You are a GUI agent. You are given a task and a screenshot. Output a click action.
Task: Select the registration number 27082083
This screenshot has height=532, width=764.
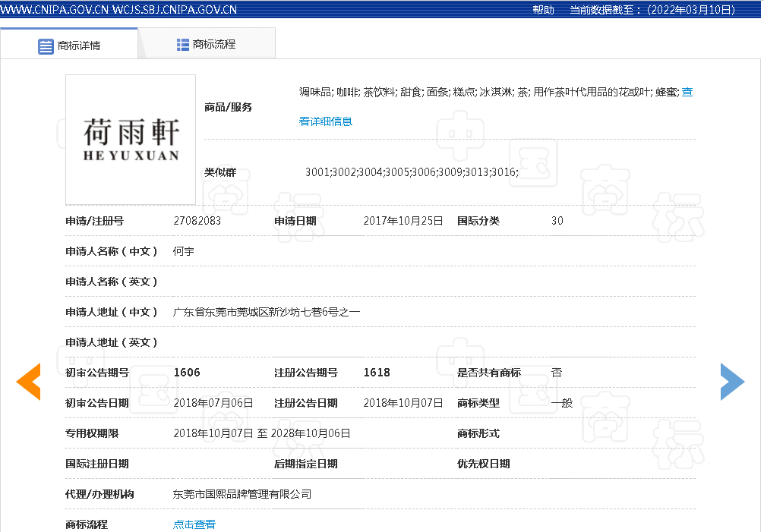click(x=197, y=221)
